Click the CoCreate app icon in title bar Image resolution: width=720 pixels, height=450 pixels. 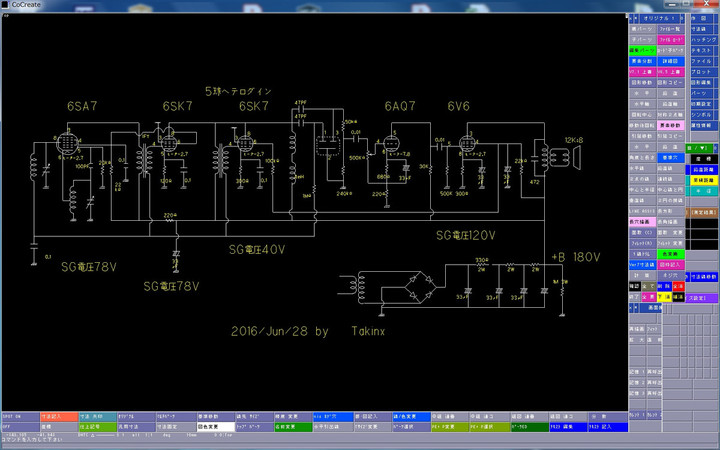pyautogui.click(x=6, y=5)
